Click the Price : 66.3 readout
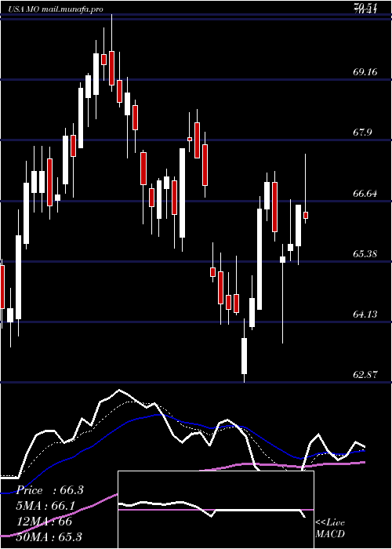Image resolution: width=392 pixels, height=549 pixels. 50,490
